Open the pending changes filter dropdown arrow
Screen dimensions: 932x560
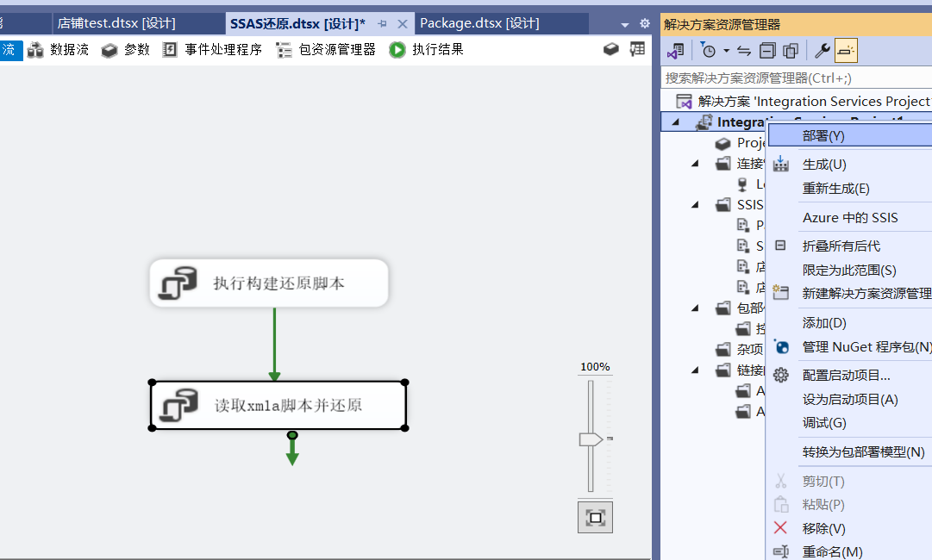[x=726, y=51]
